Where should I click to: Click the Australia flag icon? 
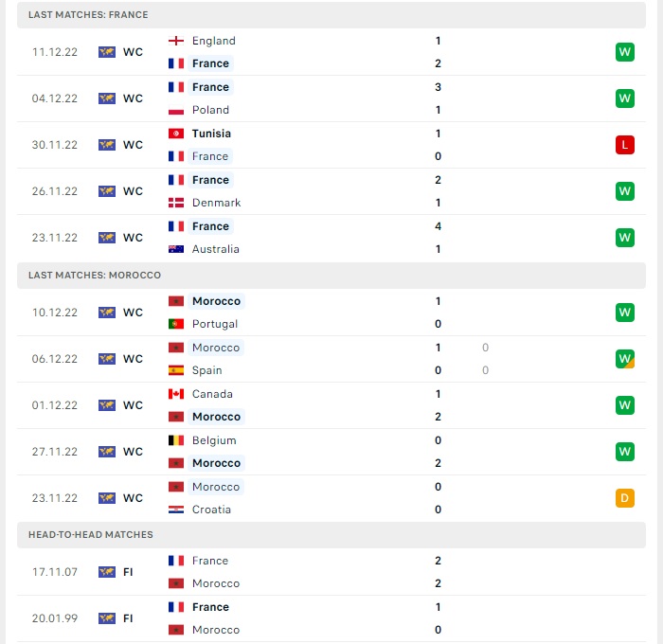(176, 249)
